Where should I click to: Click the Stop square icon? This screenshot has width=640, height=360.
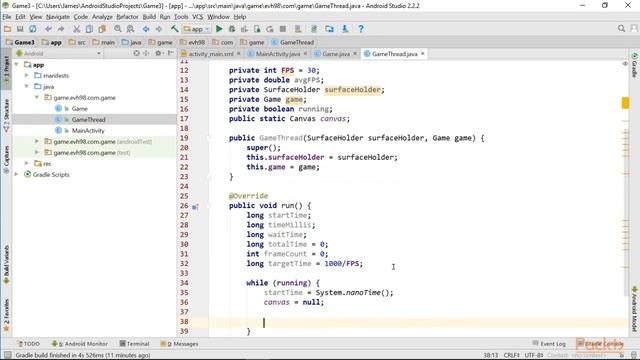(x=282, y=29)
